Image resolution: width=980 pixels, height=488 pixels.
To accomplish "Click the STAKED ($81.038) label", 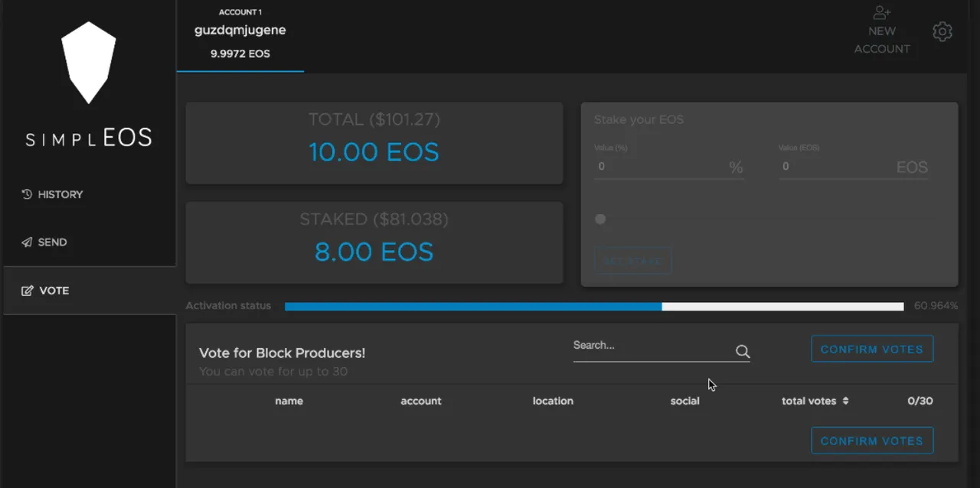I will point(374,219).
